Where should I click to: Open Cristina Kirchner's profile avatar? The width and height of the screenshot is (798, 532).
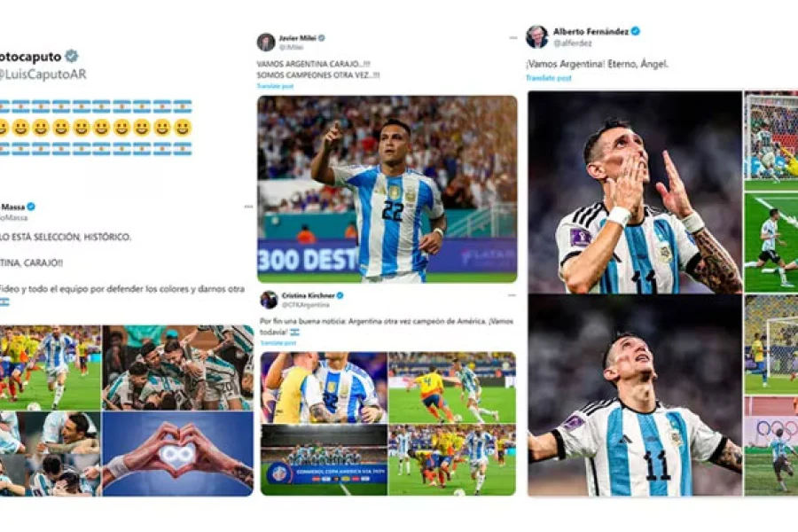(x=269, y=300)
